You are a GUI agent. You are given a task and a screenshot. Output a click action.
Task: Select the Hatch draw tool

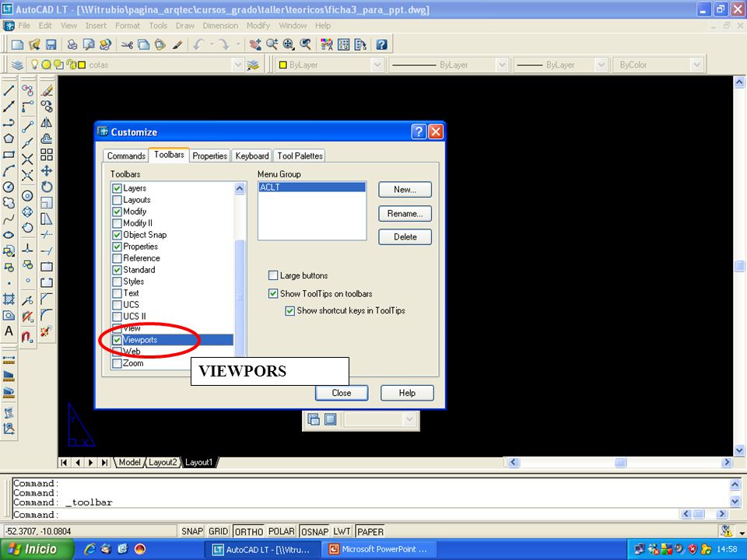tap(9, 299)
